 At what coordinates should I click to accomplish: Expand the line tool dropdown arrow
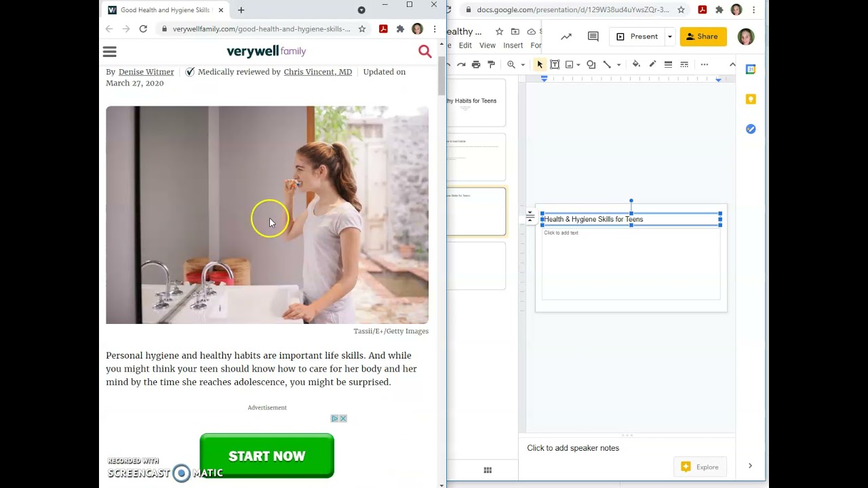pos(618,65)
